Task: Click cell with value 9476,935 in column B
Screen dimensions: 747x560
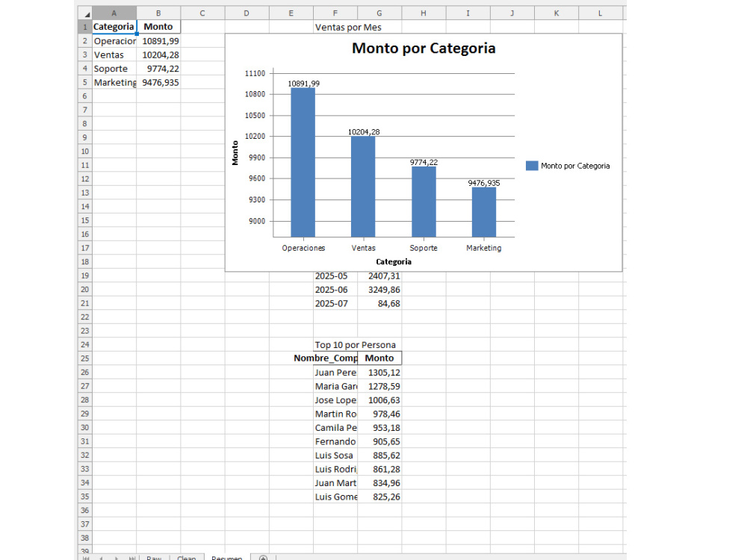Action: pos(158,82)
